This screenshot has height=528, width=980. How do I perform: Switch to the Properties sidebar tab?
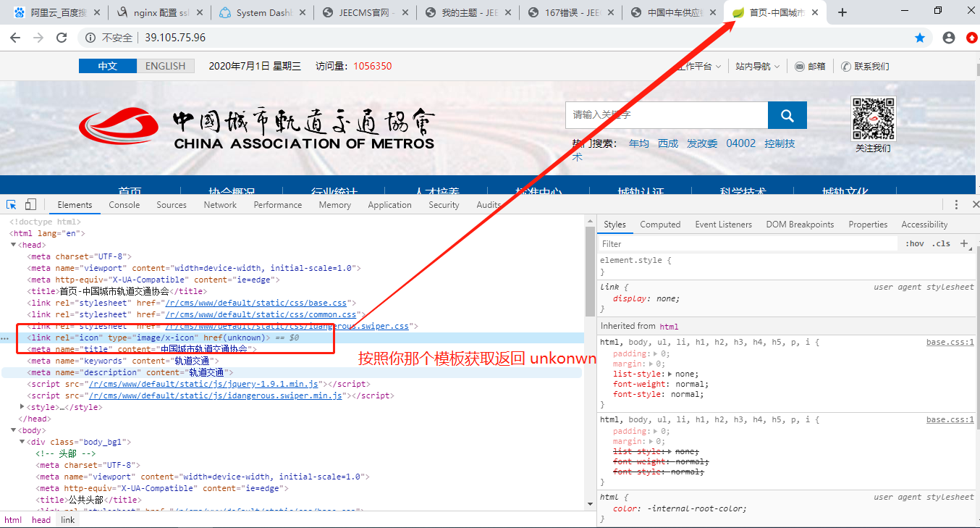868,225
